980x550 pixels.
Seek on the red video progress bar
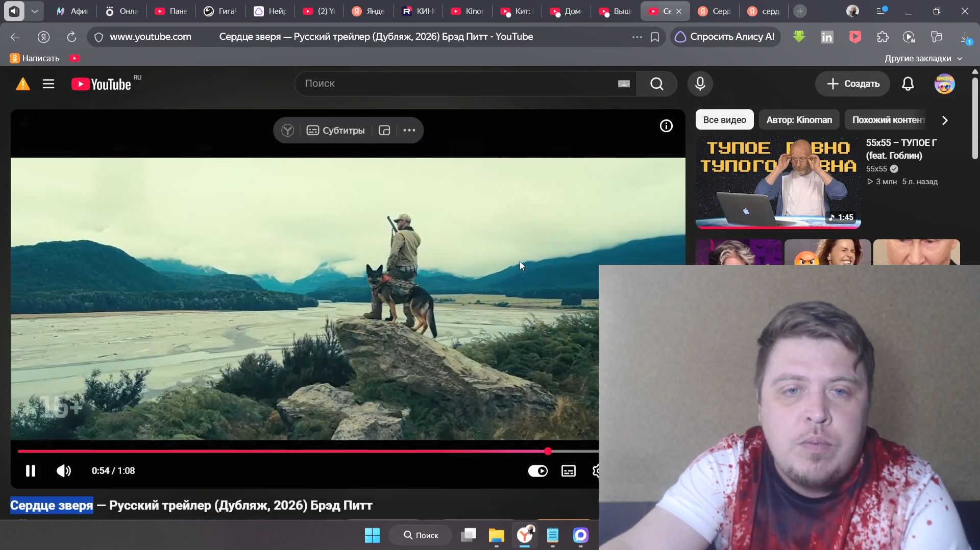(308, 452)
